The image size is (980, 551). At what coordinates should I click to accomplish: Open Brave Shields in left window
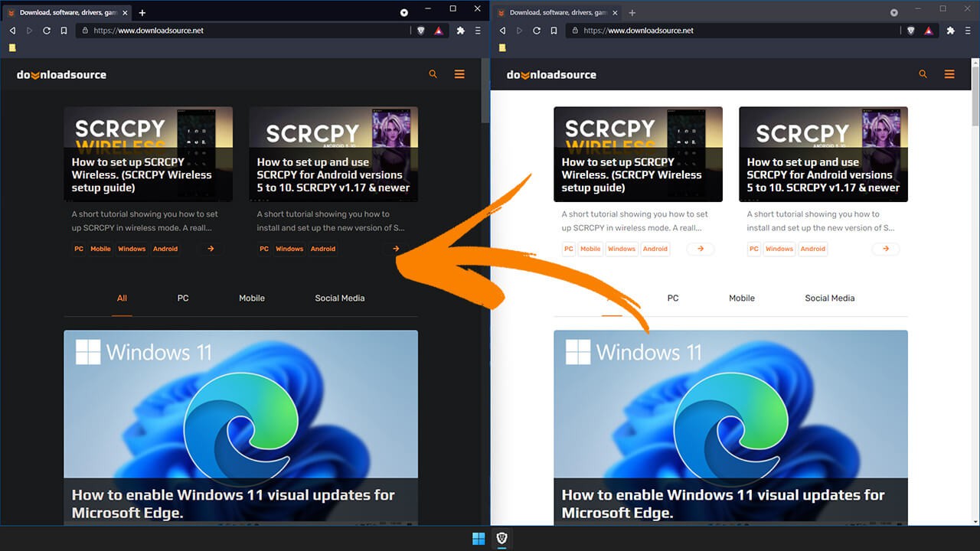coord(421,31)
